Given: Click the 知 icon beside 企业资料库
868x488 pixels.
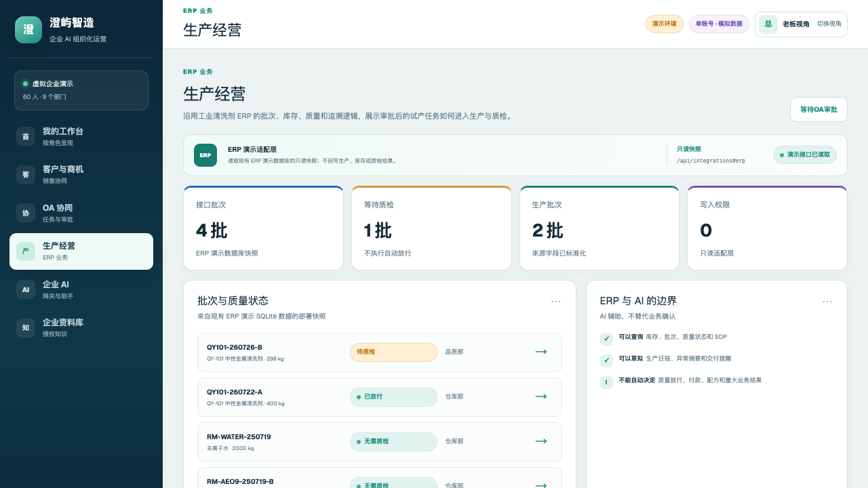Looking at the screenshot, I should [26, 328].
